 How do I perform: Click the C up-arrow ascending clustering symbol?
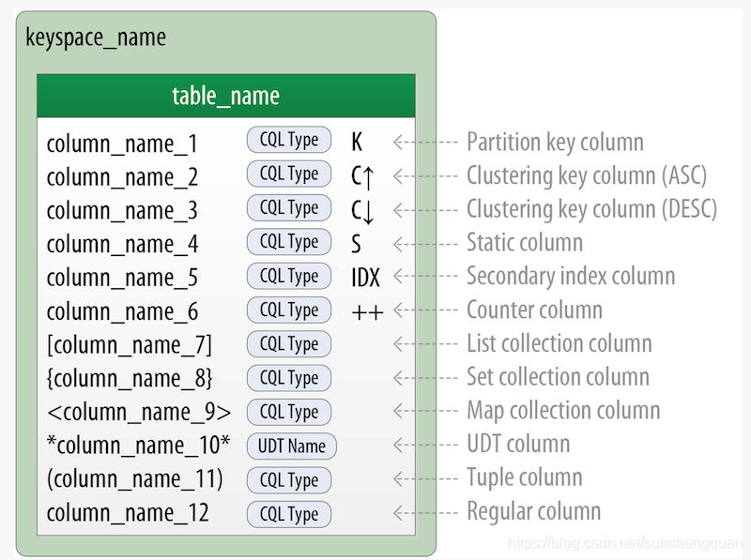362,176
